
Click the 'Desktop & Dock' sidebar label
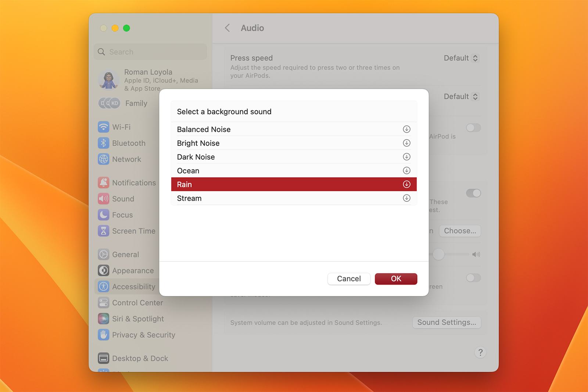click(x=140, y=358)
